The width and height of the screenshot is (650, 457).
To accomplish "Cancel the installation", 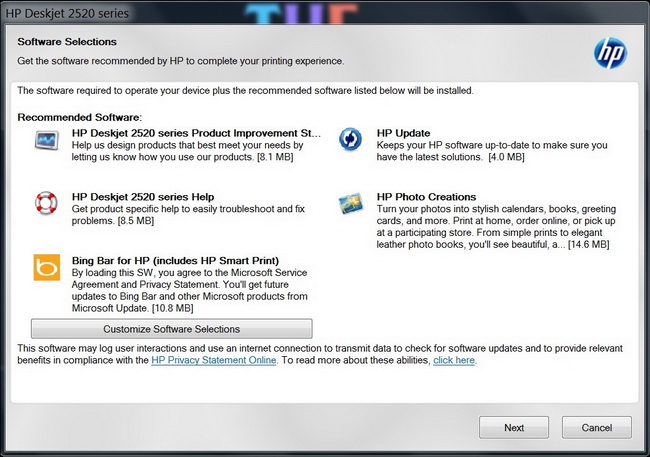I will [x=597, y=428].
